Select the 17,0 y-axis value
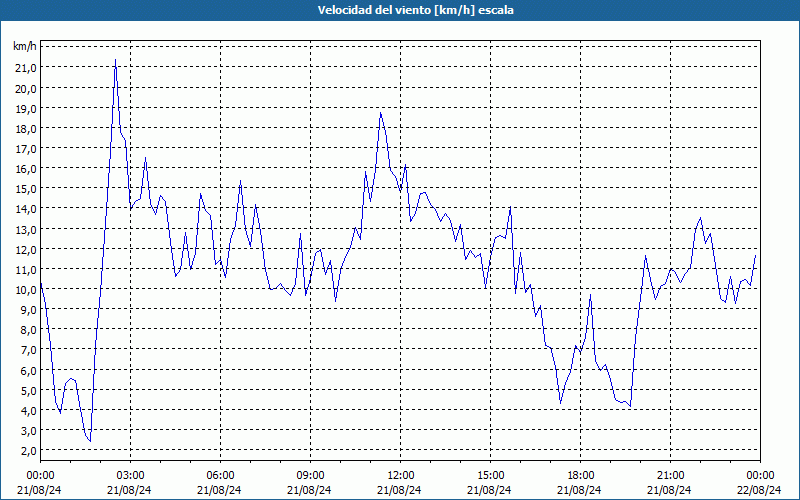The height and width of the screenshot is (500, 800). [x=26, y=149]
